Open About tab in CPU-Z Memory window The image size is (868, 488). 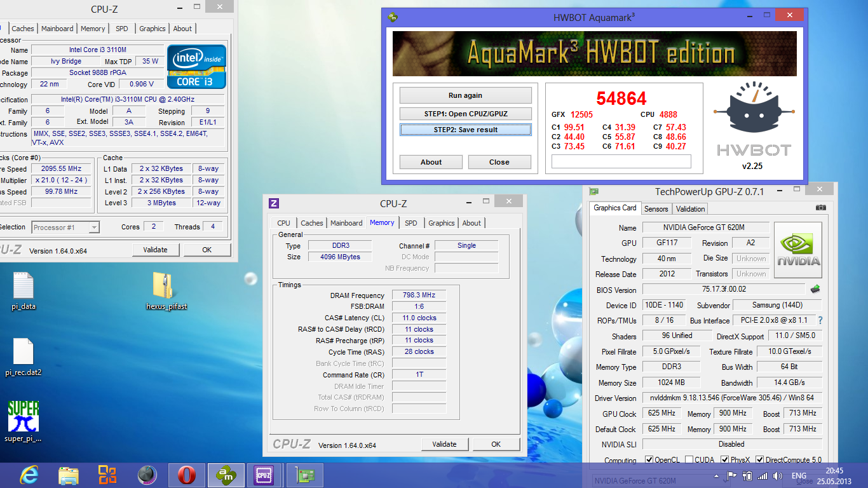pos(471,223)
